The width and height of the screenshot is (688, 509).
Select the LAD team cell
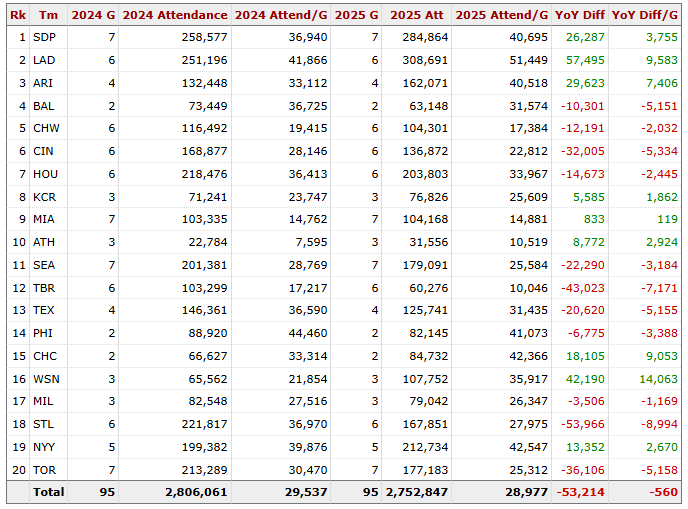44,60
